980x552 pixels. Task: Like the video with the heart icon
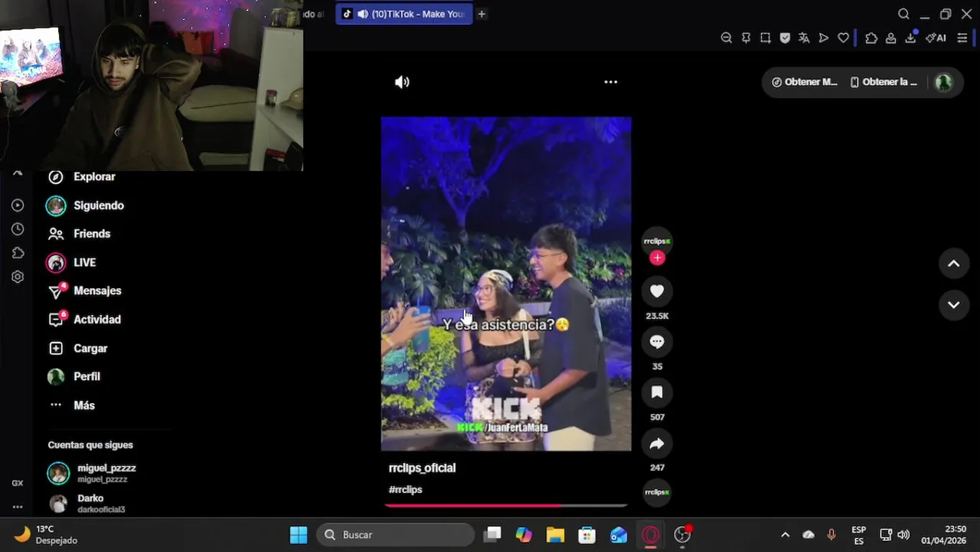point(657,291)
